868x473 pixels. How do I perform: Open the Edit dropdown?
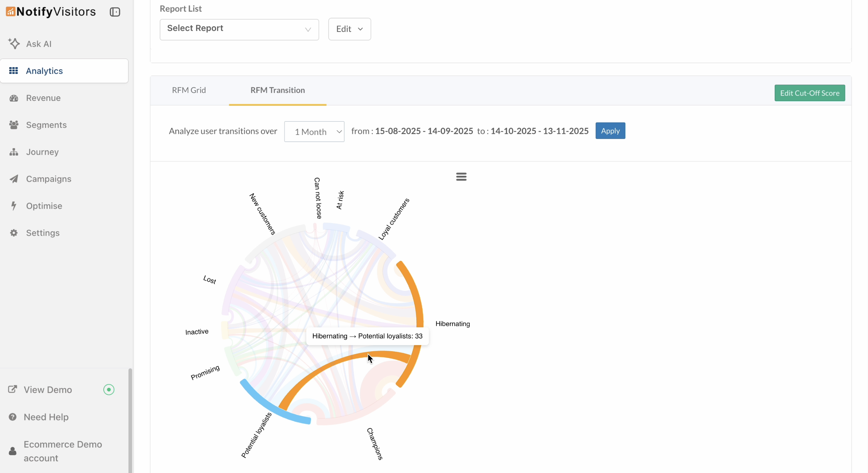point(349,29)
